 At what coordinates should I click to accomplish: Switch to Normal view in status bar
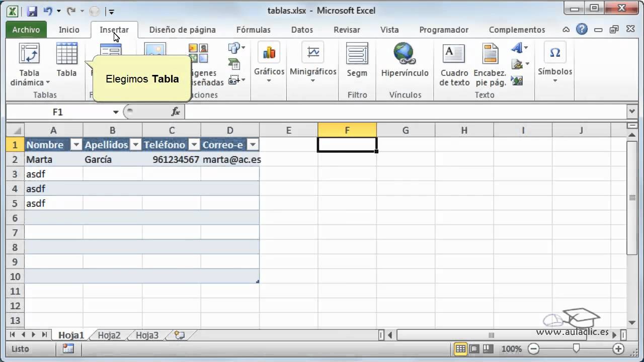(460, 348)
